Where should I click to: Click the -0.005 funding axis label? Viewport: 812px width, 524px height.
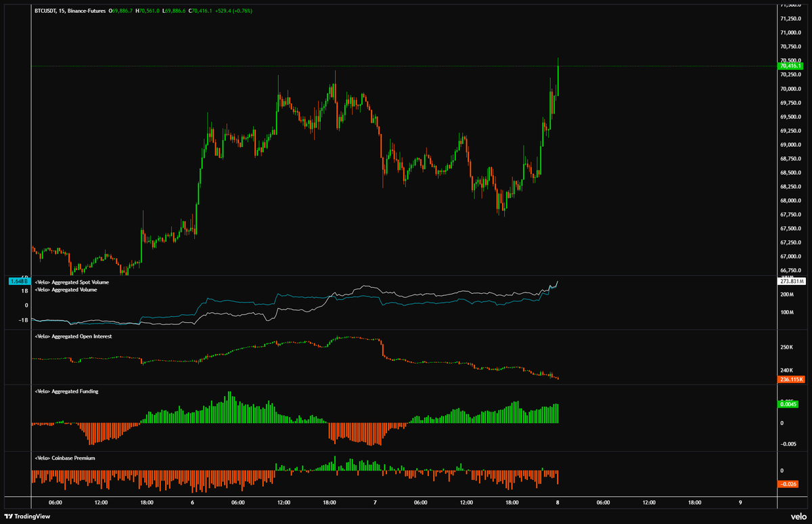(x=789, y=444)
